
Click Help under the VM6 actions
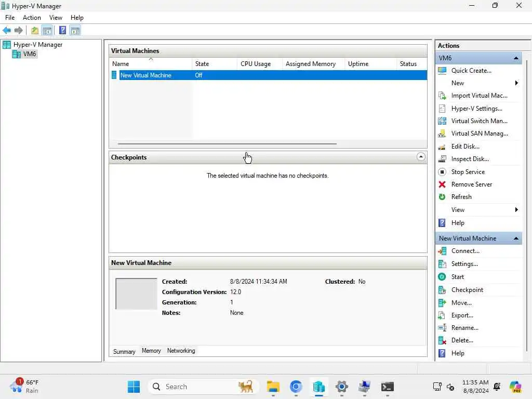point(458,223)
